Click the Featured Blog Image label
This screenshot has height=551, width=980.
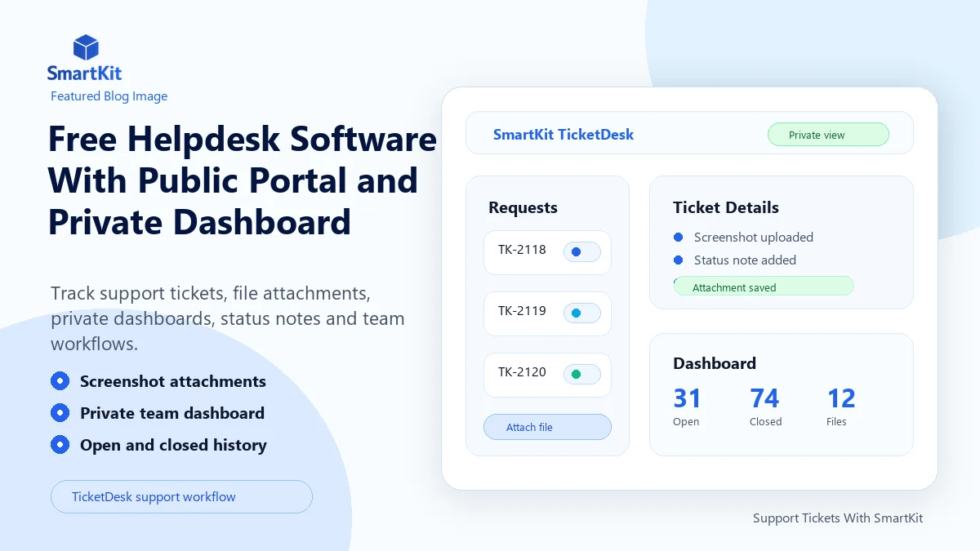[x=109, y=96]
